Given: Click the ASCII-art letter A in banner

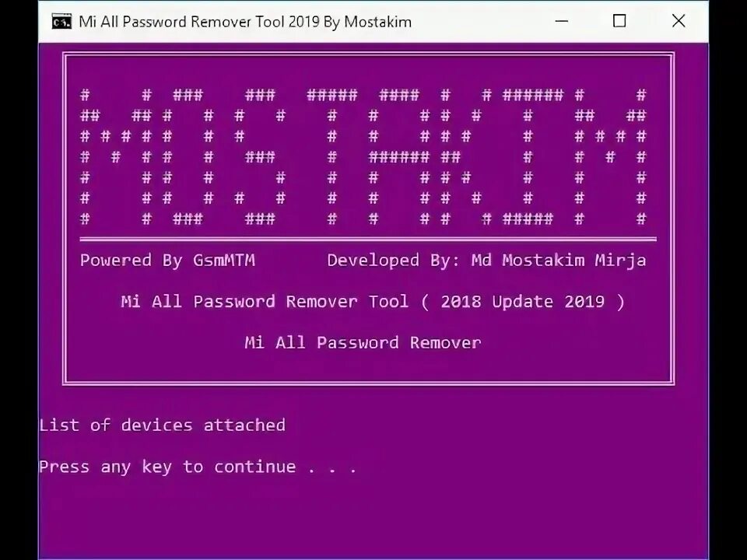Looking at the screenshot, I should 399,156.
